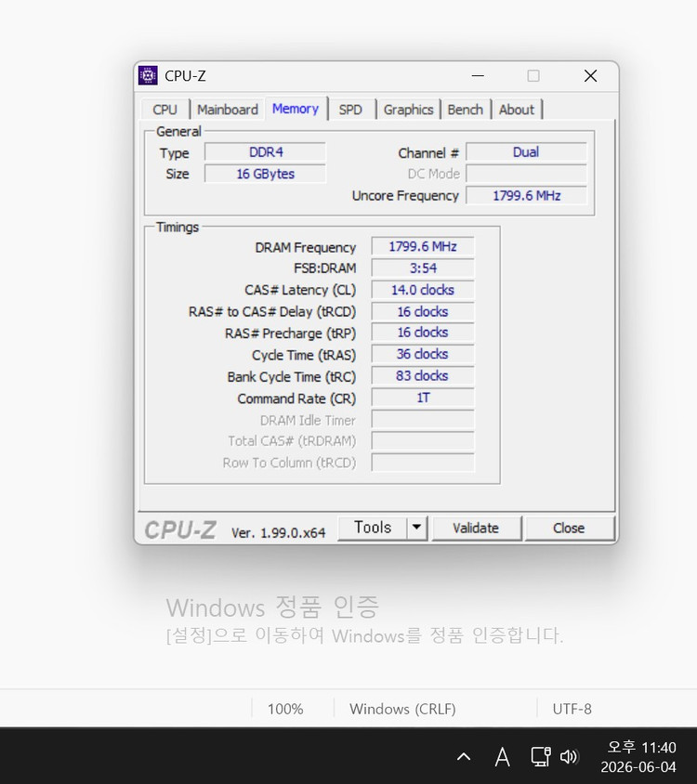Click the Tools button
This screenshot has width=697, height=784.
[373, 528]
